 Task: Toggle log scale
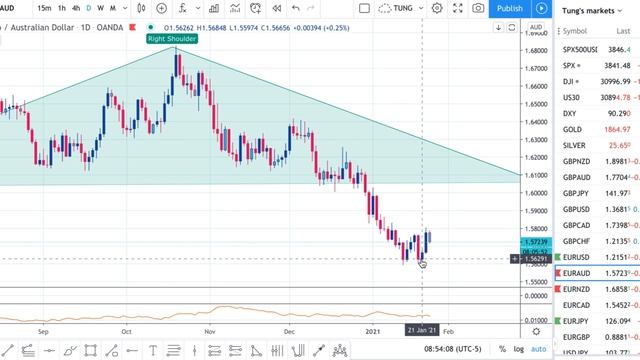[x=518, y=349]
